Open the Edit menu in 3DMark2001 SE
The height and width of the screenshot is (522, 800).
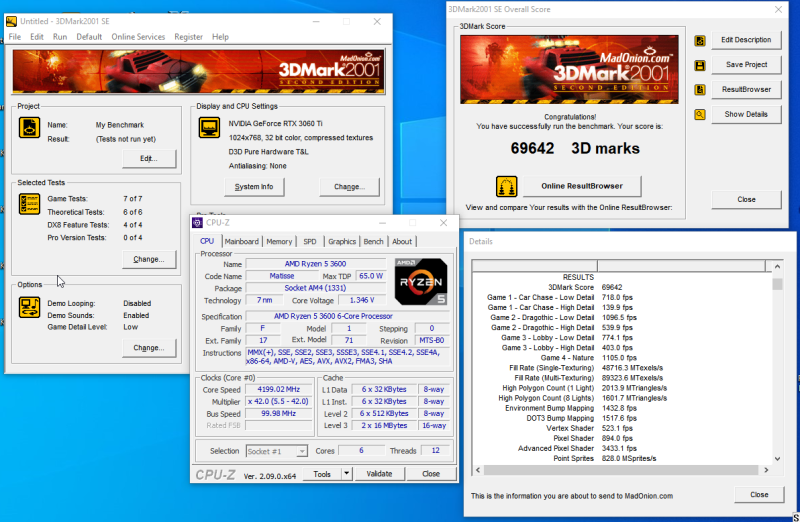tap(37, 37)
